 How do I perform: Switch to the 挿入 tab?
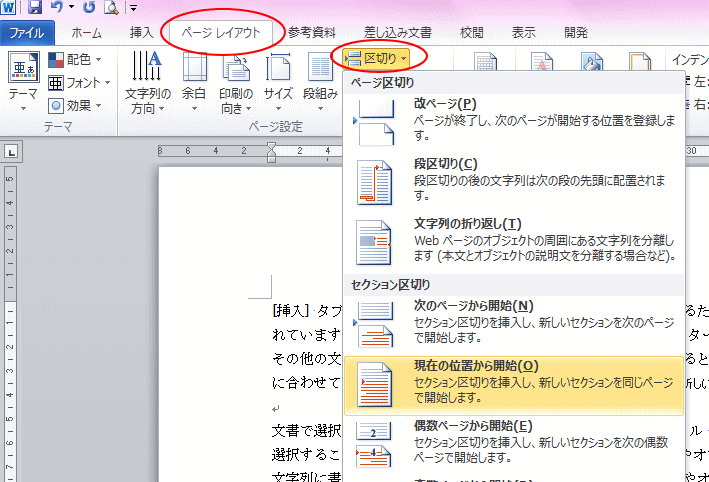click(142, 33)
